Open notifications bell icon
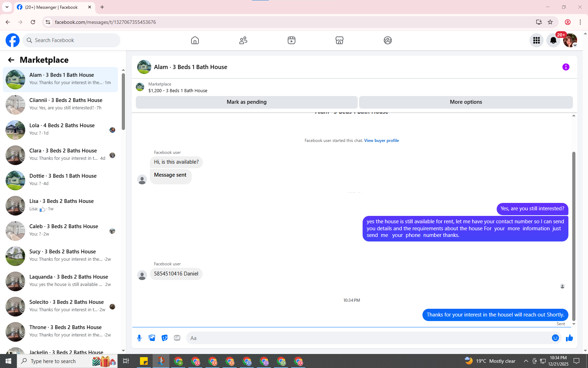 [553, 40]
